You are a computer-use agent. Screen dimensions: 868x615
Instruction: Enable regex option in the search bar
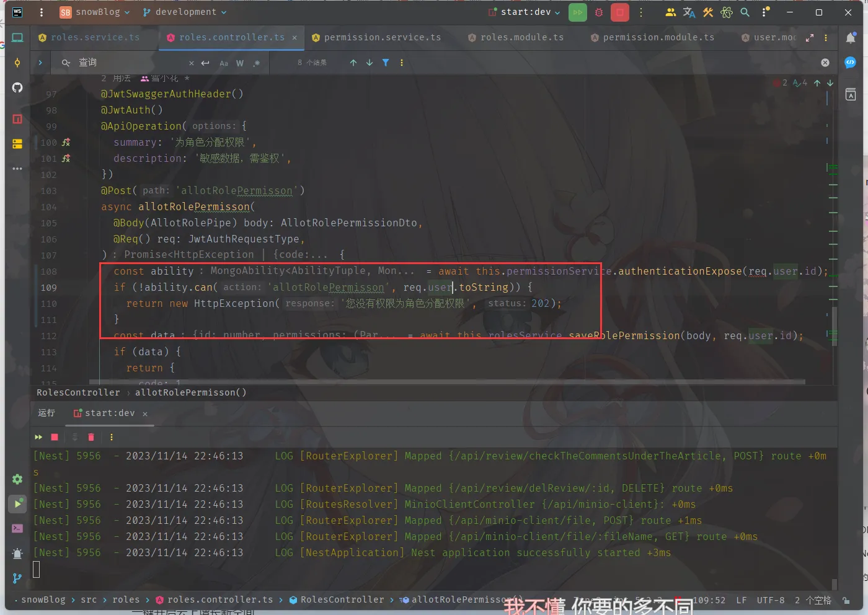257,63
